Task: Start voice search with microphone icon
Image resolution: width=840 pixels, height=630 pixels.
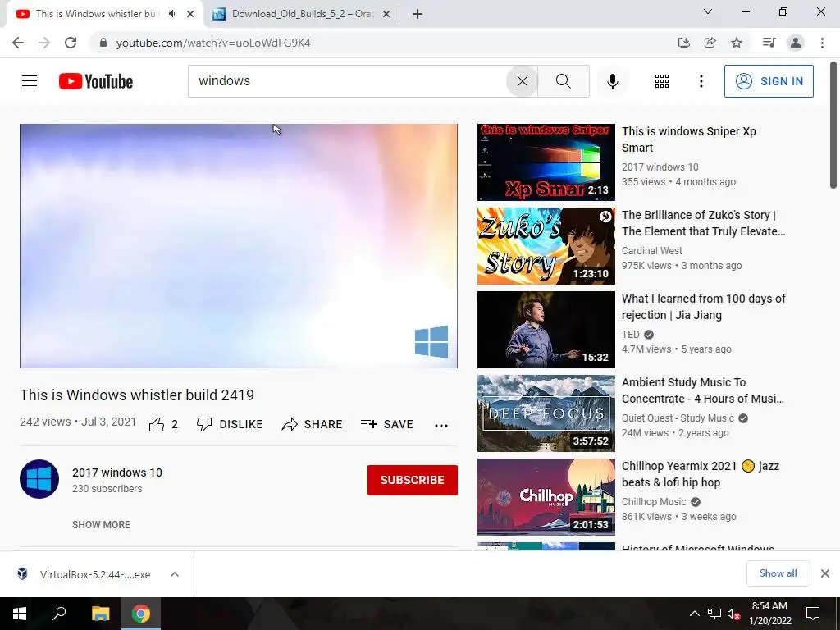Action: (x=612, y=81)
